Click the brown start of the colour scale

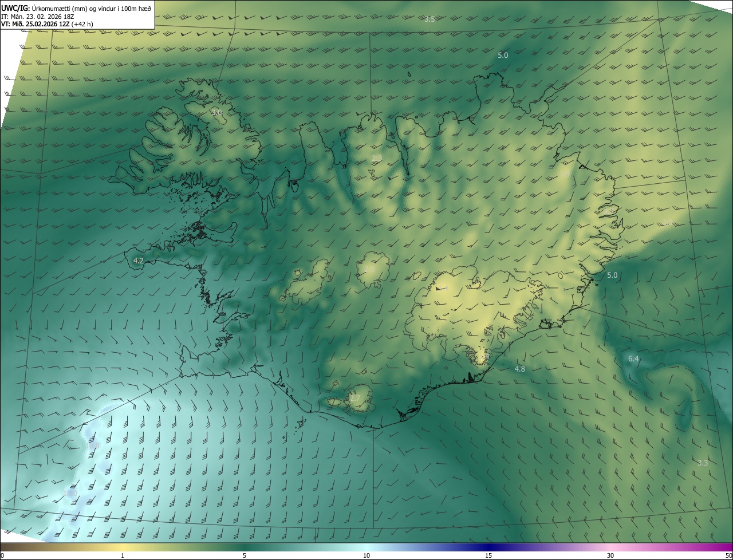11,547
